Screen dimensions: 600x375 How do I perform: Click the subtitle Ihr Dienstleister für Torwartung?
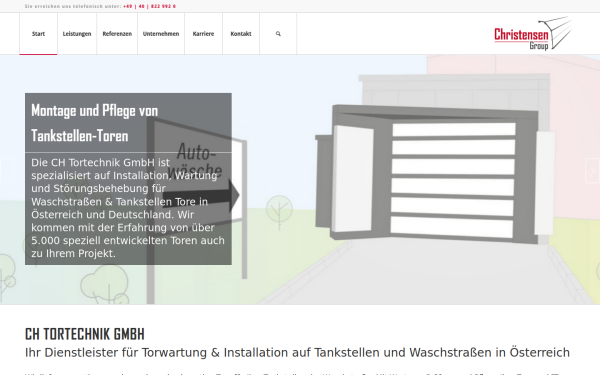pos(297,352)
